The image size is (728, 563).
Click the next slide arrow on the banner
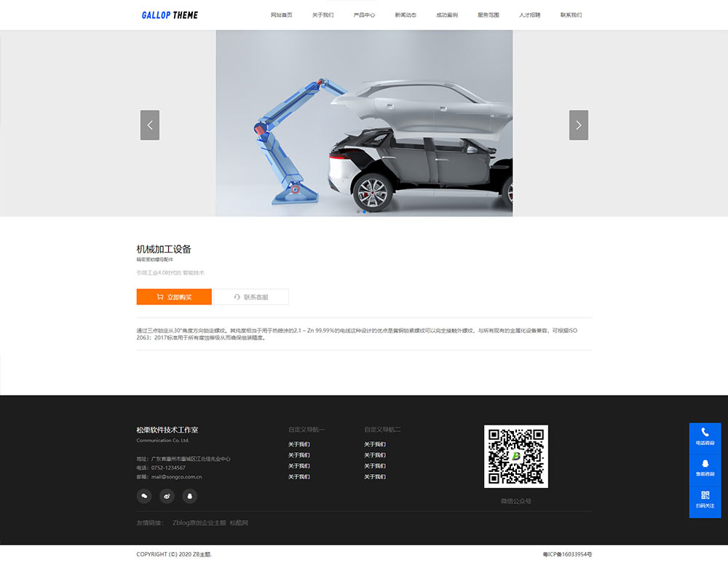click(578, 125)
